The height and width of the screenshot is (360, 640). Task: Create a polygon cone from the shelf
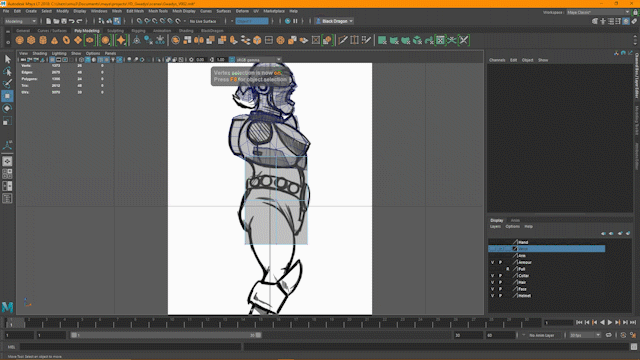[54, 40]
